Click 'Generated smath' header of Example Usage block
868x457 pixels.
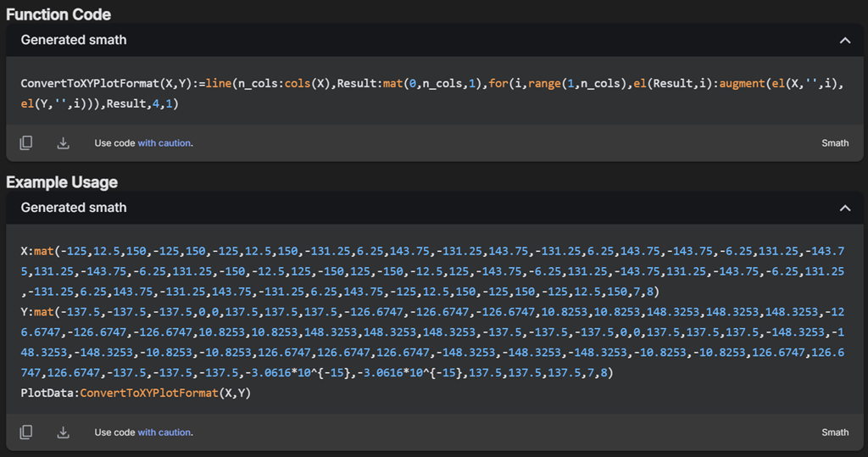(74, 208)
